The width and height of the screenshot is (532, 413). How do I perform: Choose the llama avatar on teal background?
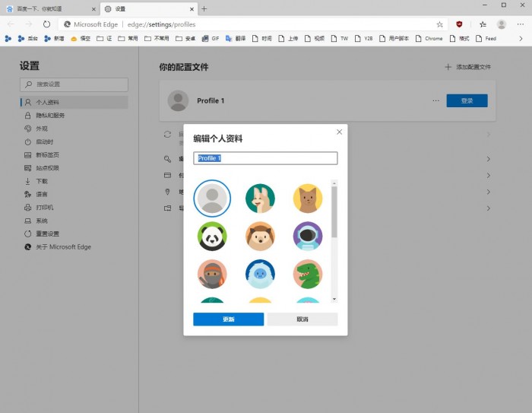(x=260, y=199)
